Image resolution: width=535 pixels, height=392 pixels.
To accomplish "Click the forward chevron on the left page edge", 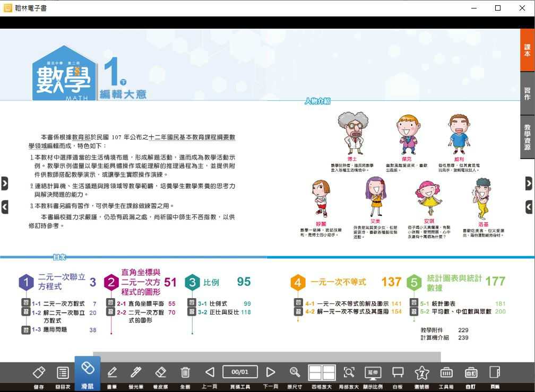I will click(x=4, y=184).
